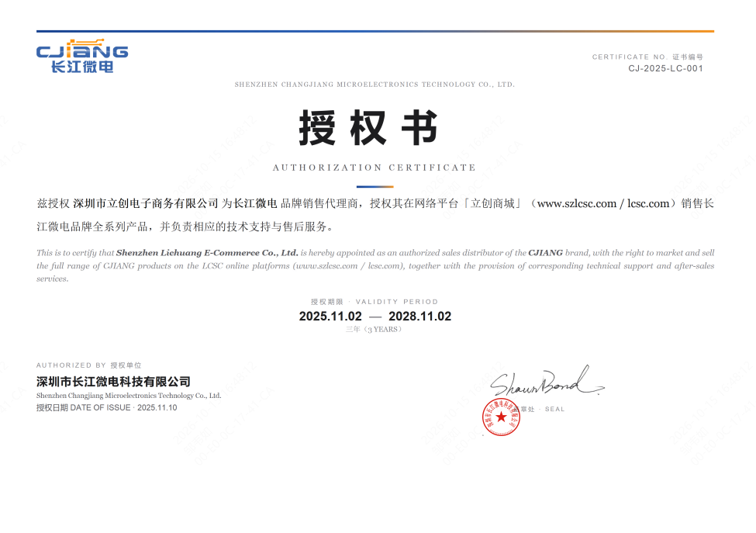This screenshot has height=533, width=756.
Task: Click the header company name in English
Action: click(x=375, y=85)
